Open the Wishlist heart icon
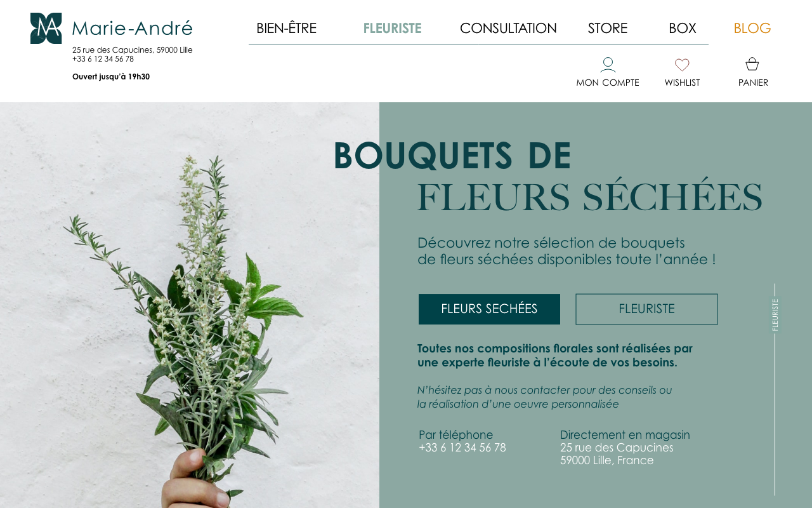Viewport: 812px width, 508px height. pos(682,65)
